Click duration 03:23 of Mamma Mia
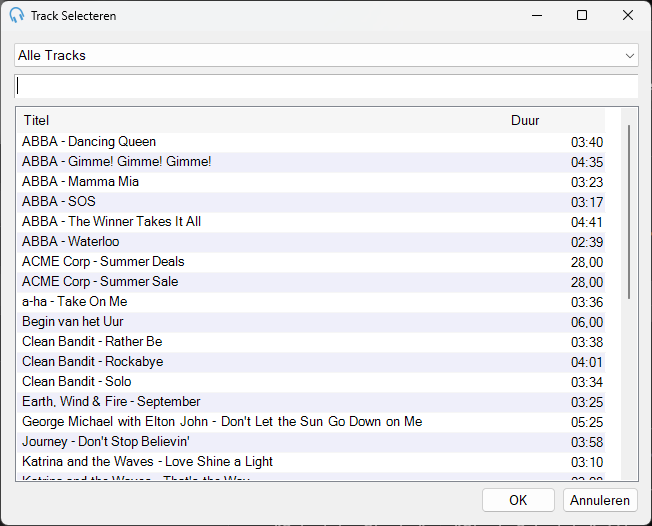Viewport: 652px width, 526px height. pos(587,183)
